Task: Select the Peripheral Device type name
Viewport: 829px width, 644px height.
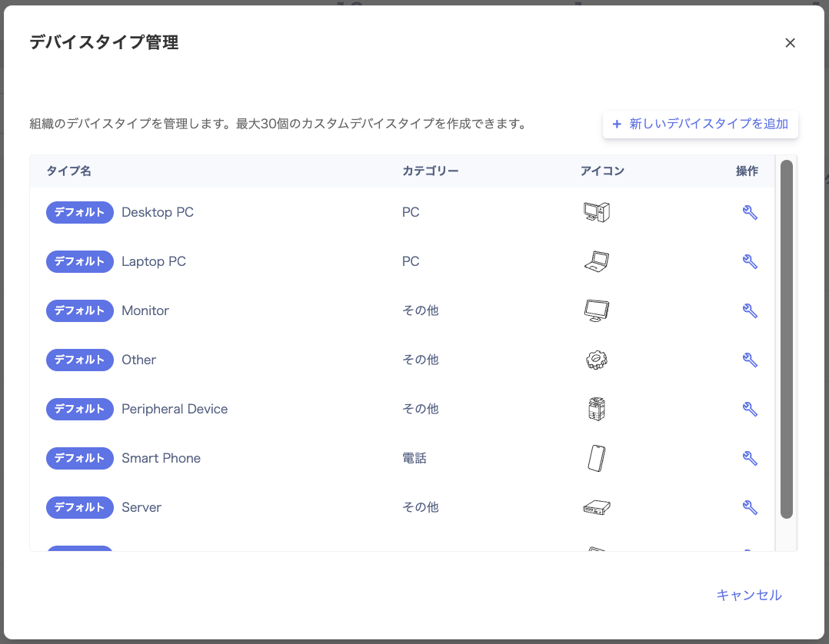Action: pyautogui.click(x=175, y=409)
